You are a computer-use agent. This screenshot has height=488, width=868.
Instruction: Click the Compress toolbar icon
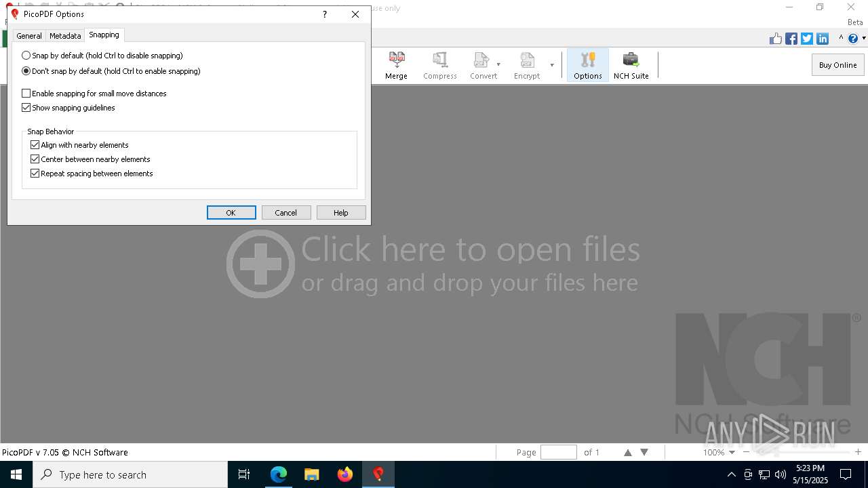pyautogui.click(x=440, y=65)
